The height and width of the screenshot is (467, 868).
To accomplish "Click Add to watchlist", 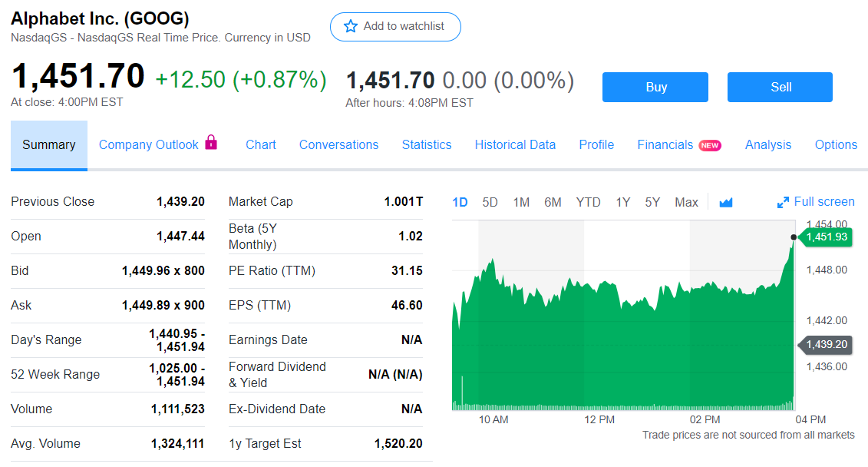I will 395,26.
